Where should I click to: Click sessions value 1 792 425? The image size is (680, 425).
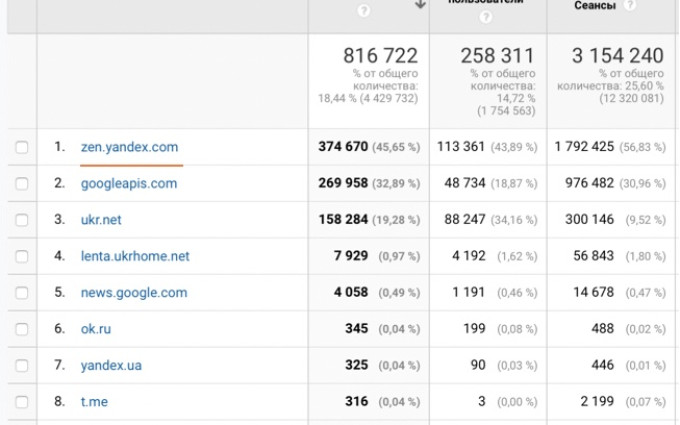[x=584, y=147]
